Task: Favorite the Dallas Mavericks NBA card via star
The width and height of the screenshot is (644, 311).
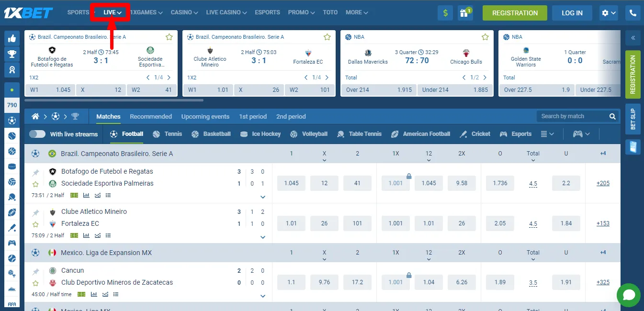Action: pyautogui.click(x=485, y=36)
